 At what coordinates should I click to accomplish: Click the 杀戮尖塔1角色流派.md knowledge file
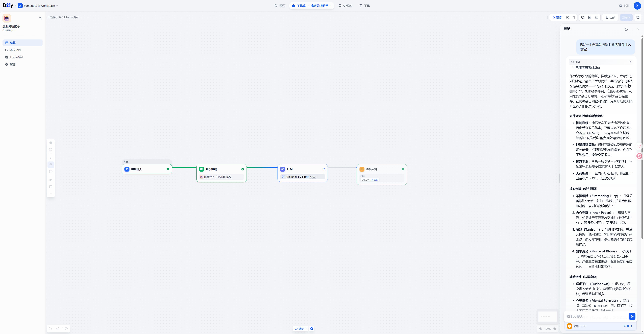(222, 177)
